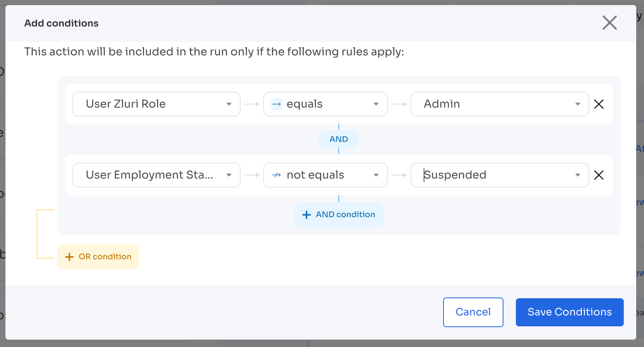Open the Suspended value dropdown
The image size is (644, 347).
click(577, 175)
